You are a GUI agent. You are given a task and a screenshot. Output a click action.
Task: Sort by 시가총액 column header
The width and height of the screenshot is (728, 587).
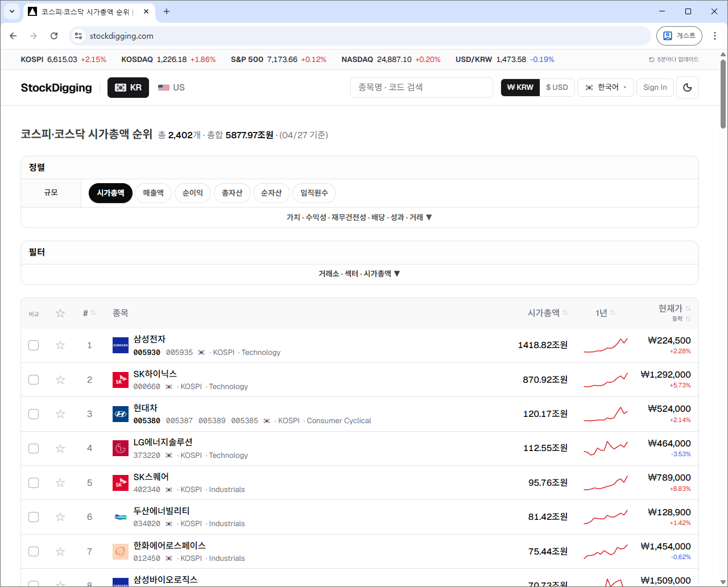(x=548, y=313)
